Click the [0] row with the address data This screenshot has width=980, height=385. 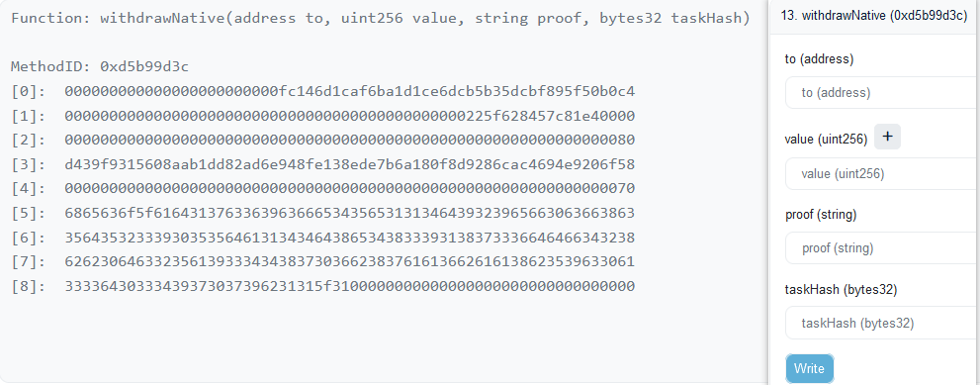[323, 92]
